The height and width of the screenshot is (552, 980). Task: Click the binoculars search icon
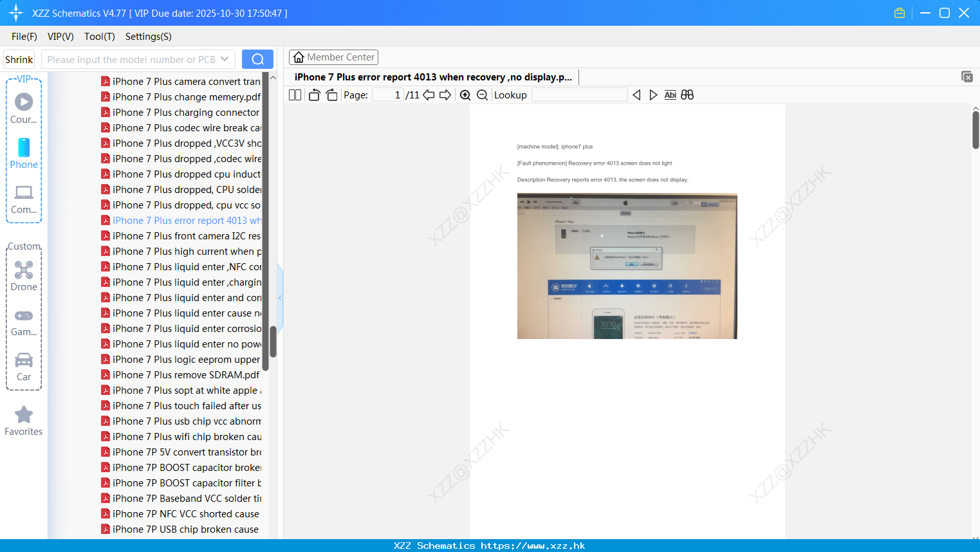pos(687,95)
